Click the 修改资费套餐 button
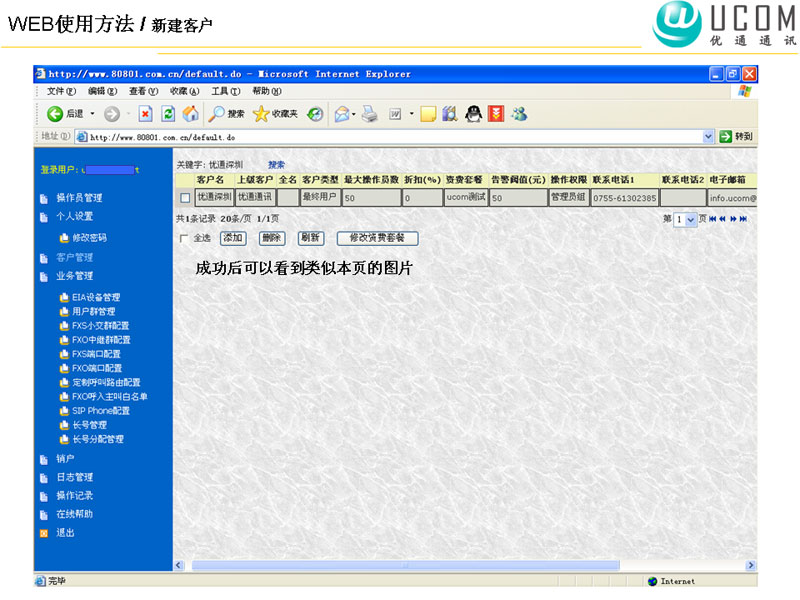 (x=378, y=238)
